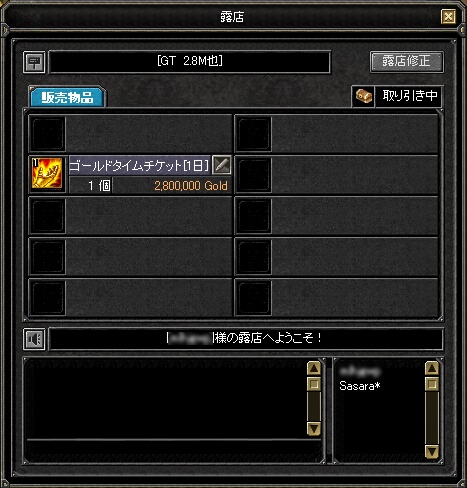Image resolution: width=467 pixels, height=488 pixels.
Task: Click the visitor list scrollbar thumb
Action: [432, 384]
